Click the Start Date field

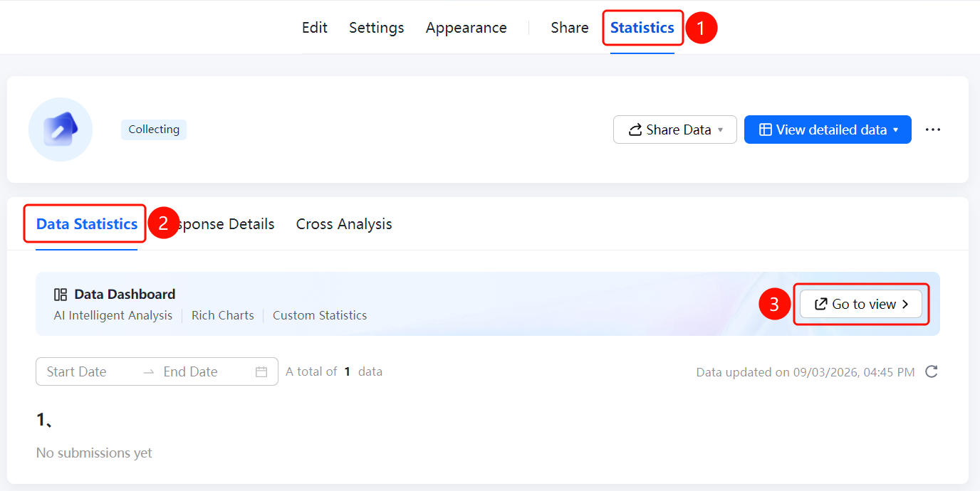click(77, 371)
